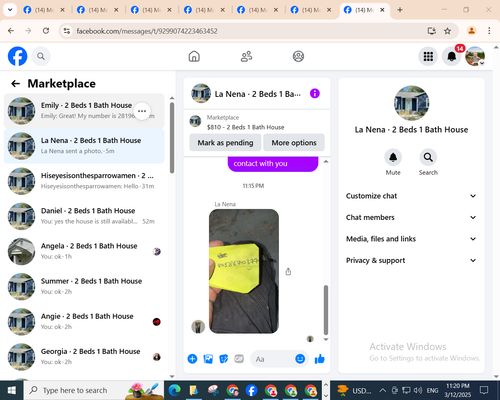Screen dimensions: 500x400
Task: Open the tab search dropdown arrow
Action: [10, 10]
